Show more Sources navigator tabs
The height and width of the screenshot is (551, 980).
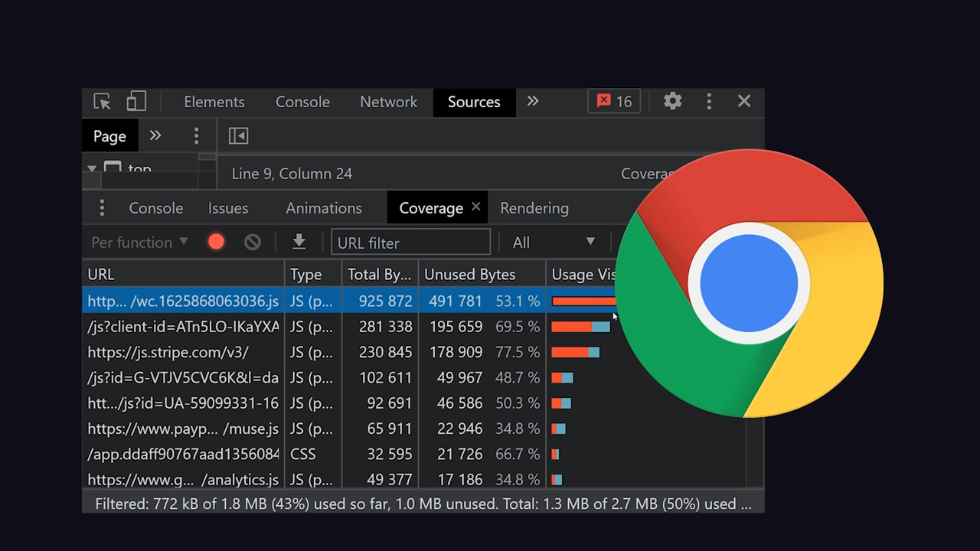tap(155, 135)
